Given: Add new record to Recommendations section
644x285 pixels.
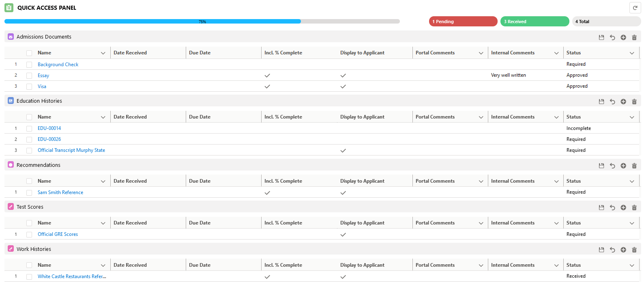Looking at the screenshot, I should point(623,166).
